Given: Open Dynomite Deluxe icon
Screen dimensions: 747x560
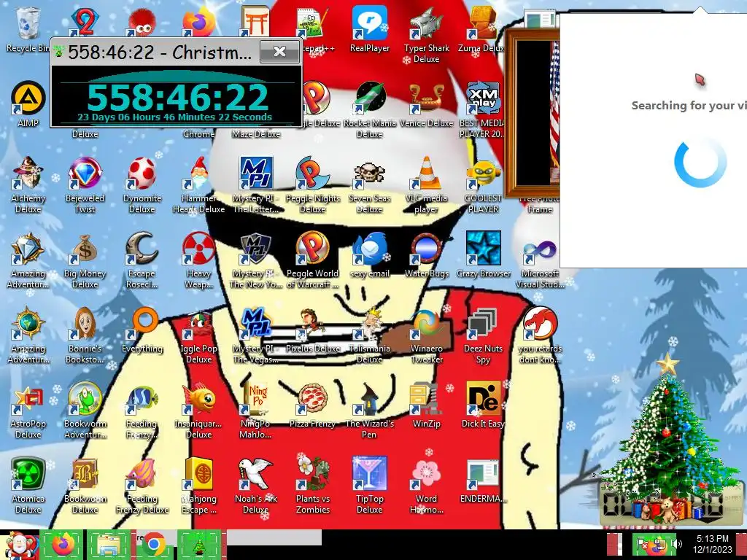Looking at the screenshot, I should click(142, 174).
